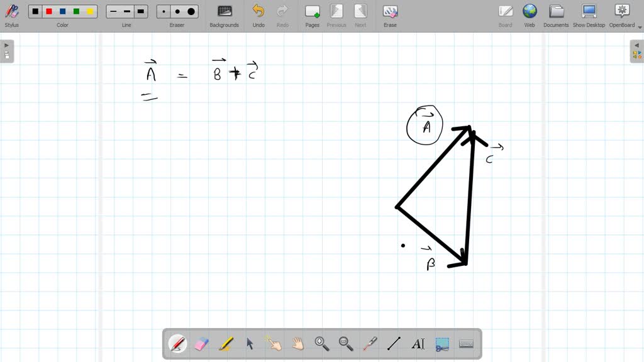Select the Draw Line tool
The image size is (644, 362).
[x=394, y=343]
